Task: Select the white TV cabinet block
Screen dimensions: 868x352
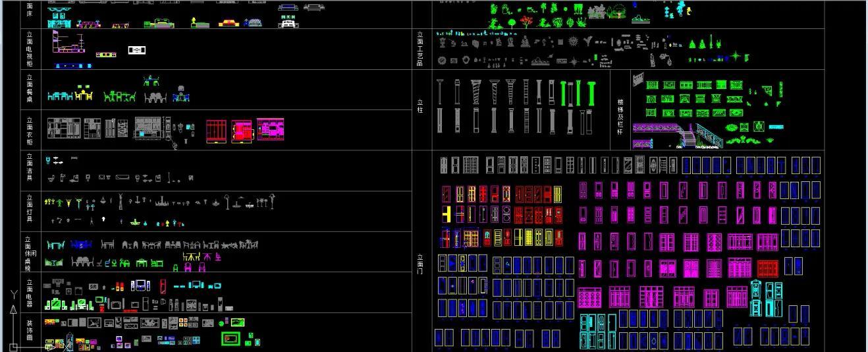Action: pyautogui.click(x=137, y=50)
